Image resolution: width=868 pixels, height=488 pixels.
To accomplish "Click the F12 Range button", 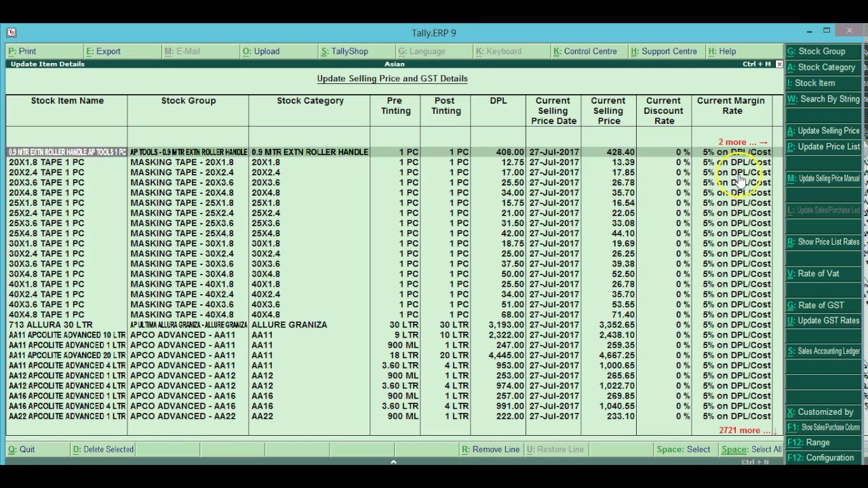I will [823, 443].
